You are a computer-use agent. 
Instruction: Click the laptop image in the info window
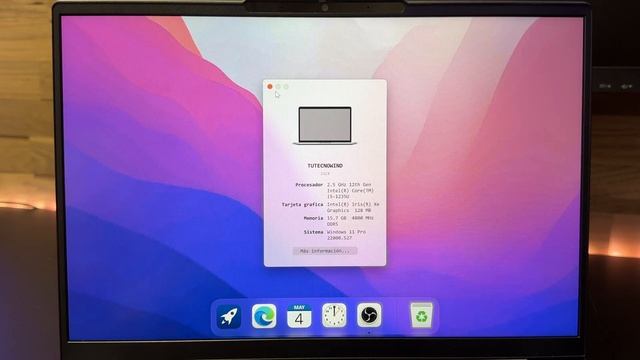[x=325, y=126]
